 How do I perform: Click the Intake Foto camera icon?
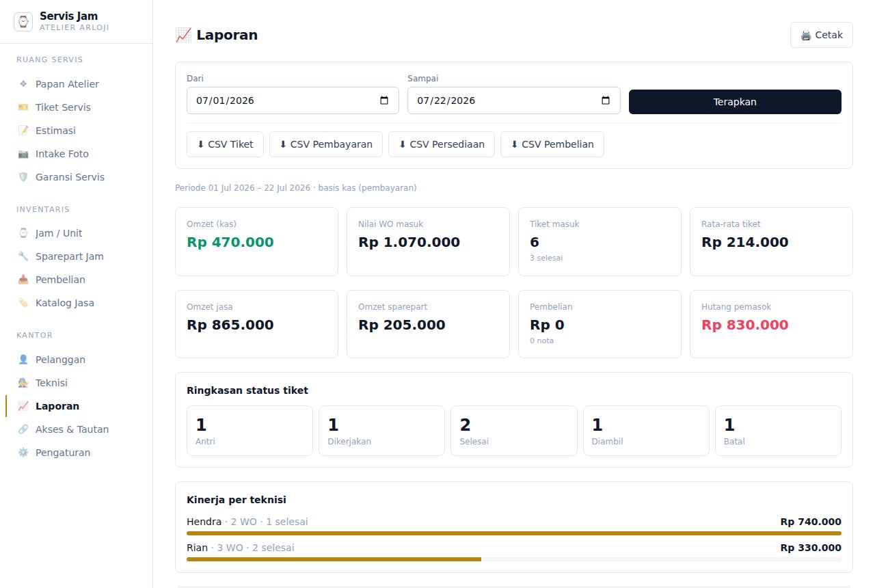(x=23, y=154)
